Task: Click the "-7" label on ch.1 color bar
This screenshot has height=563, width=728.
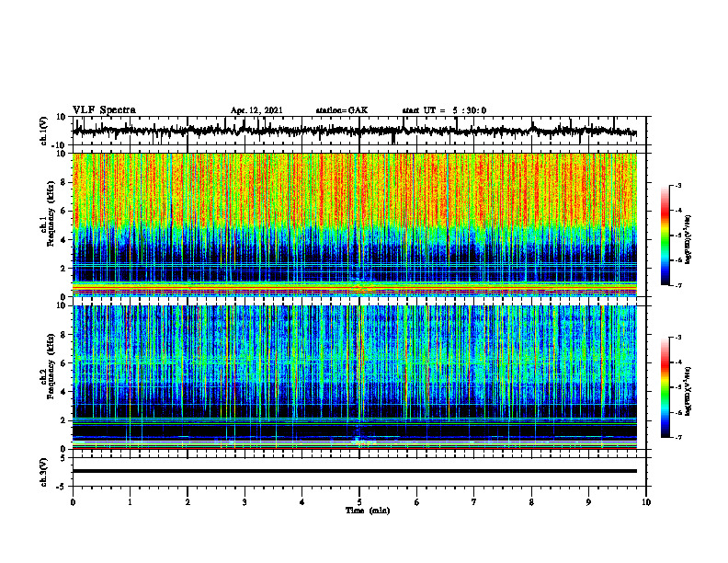Action: tap(677, 285)
